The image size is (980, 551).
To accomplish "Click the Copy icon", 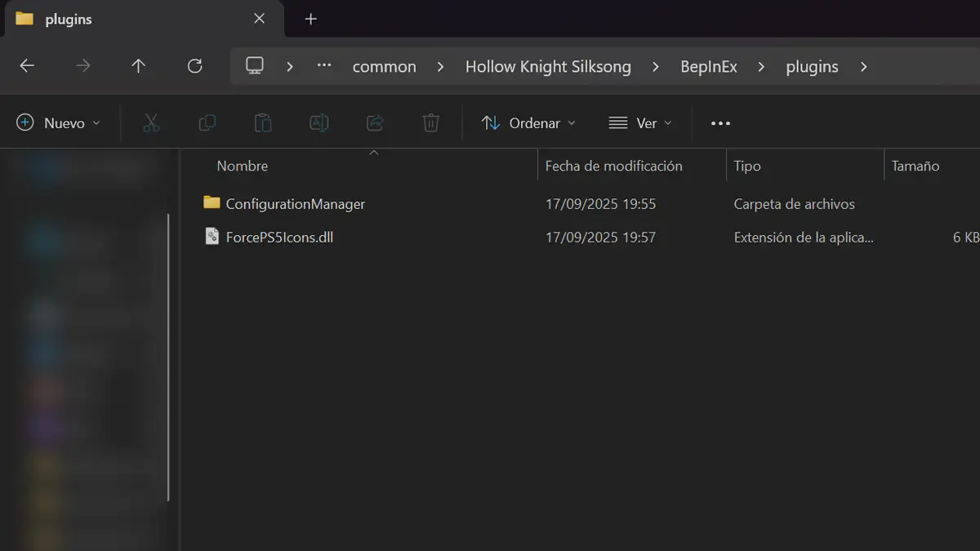I will pyautogui.click(x=207, y=123).
